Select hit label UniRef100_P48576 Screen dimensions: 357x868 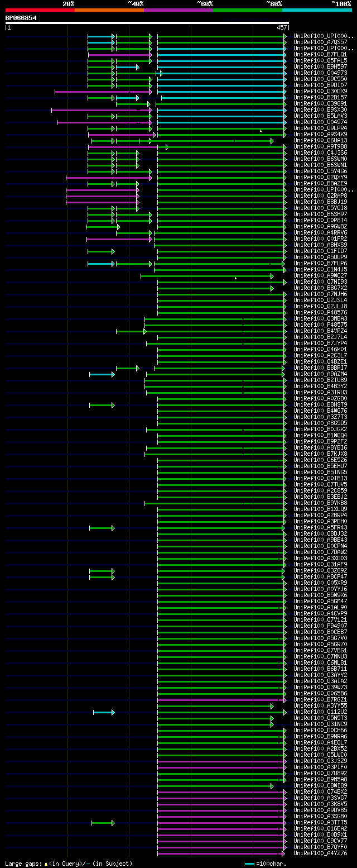coord(320,312)
